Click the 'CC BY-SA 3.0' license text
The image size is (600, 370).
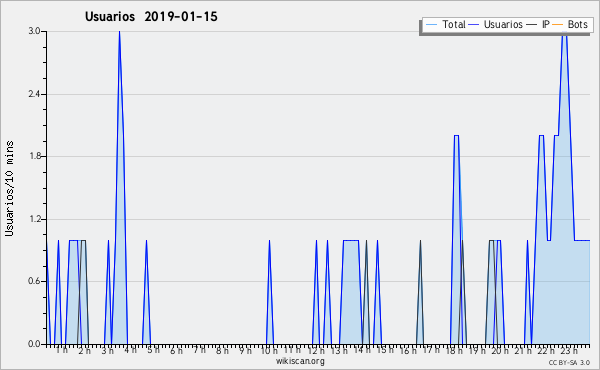click(569, 362)
